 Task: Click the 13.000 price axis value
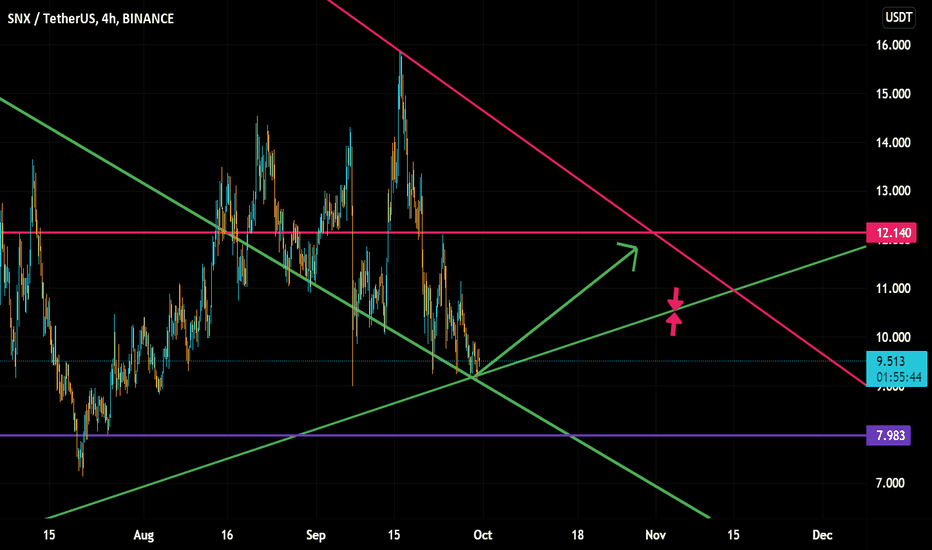pyautogui.click(x=893, y=191)
